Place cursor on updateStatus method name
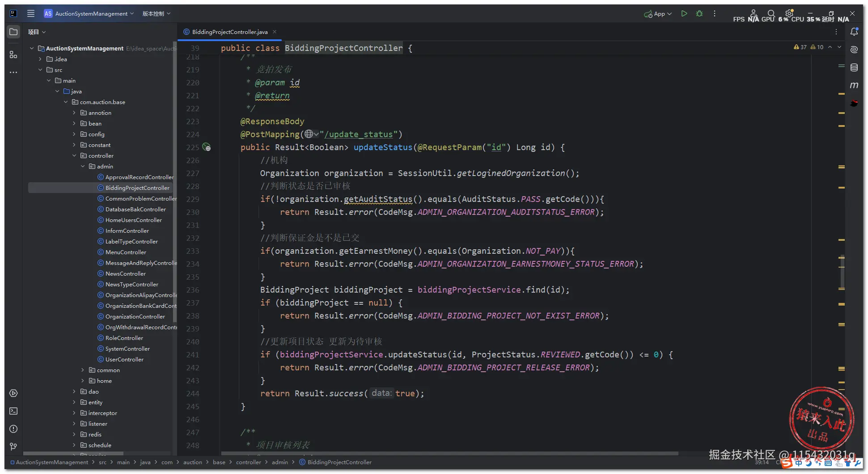This screenshot has height=474, width=868. coord(383,147)
